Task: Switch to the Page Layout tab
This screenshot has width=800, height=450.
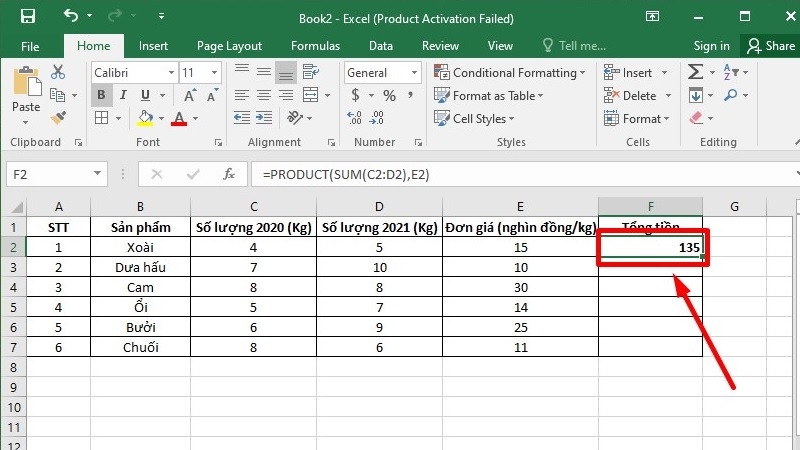Action: coord(229,46)
